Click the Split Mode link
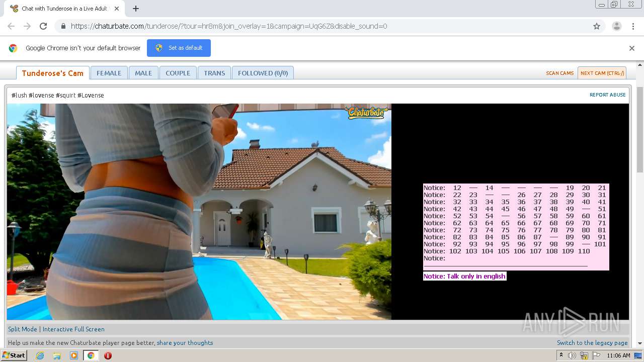The height and width of the screenshot is (362, 644). point(23,329)
